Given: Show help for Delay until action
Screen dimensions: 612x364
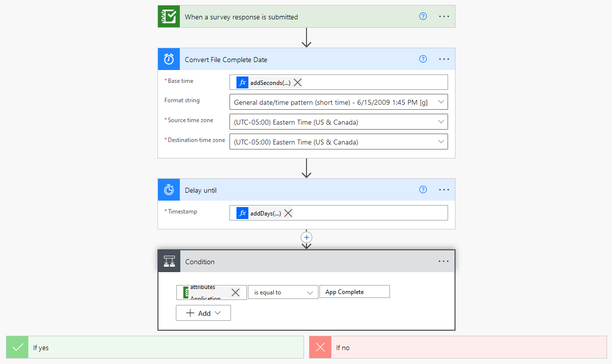Looking at the screenshot, I should click(x=423, y=190).
